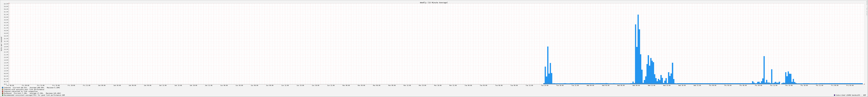
Task: Click the Wed 09:00 time axis label
Action: click(636, 85)
